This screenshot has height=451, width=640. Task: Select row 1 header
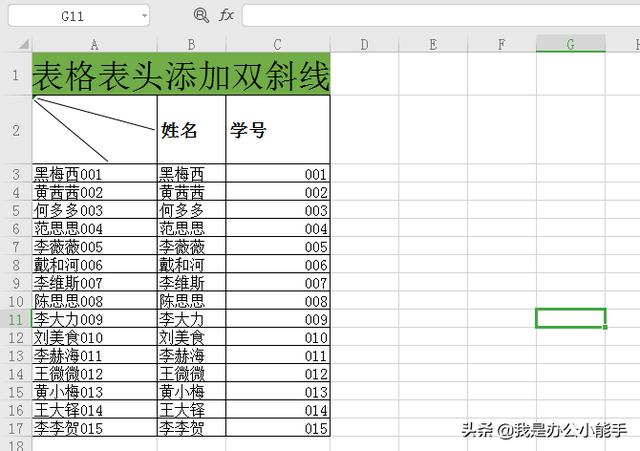point(16,74)
